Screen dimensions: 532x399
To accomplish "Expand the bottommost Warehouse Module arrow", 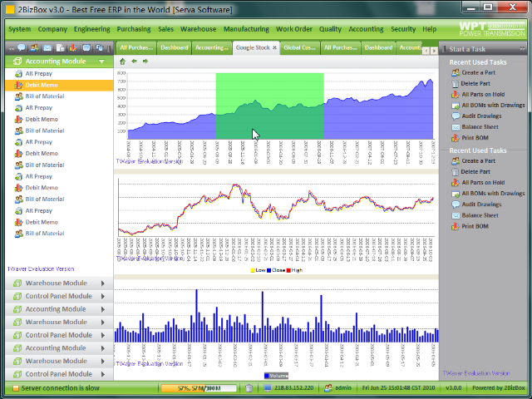I will 102,362.
